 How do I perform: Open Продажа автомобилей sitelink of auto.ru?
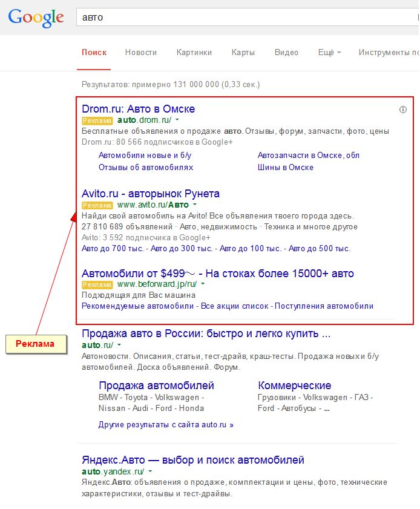(157, 386)
